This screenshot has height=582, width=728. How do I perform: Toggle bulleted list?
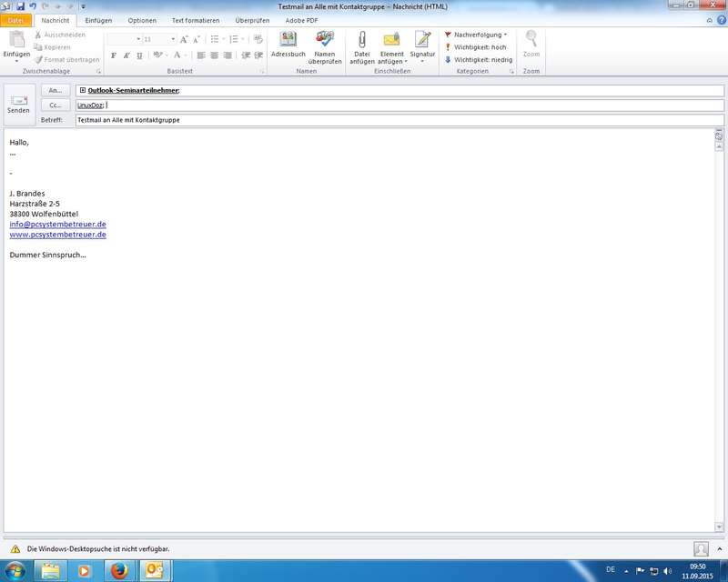[214, 39]
